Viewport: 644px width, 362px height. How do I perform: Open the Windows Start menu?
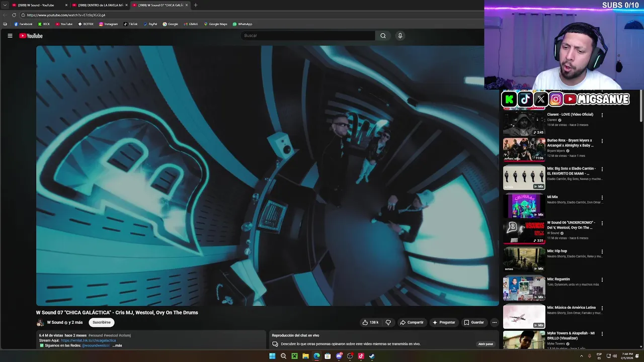272,356
